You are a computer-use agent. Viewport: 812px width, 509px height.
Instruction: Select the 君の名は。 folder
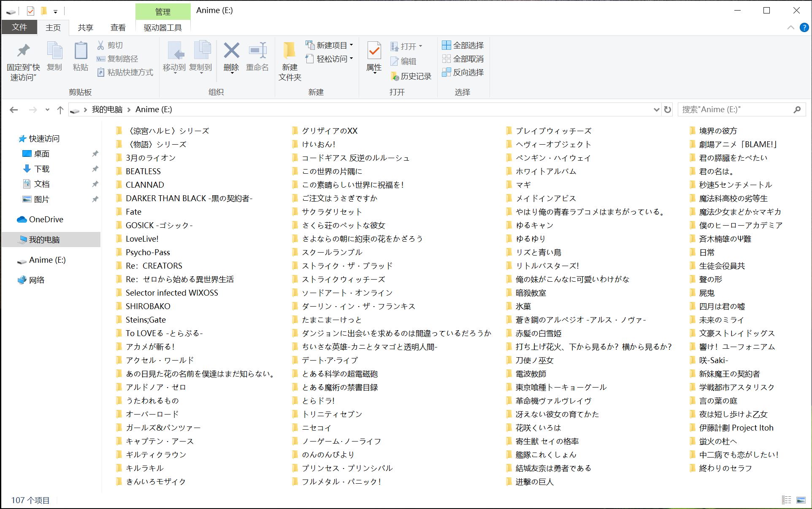click(713, 171)
